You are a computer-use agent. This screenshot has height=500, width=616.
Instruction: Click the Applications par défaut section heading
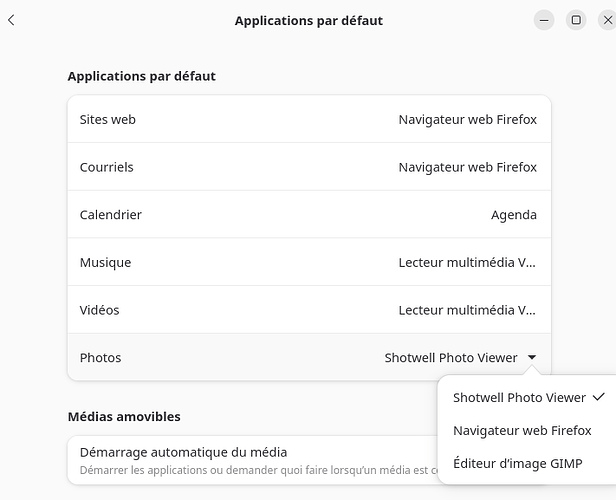(x=141, y=76)
